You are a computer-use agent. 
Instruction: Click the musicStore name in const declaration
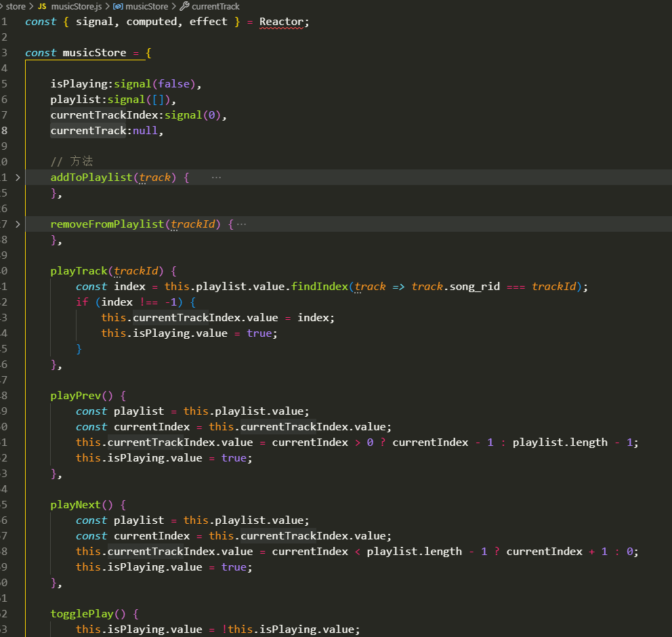tap(94, 53)
